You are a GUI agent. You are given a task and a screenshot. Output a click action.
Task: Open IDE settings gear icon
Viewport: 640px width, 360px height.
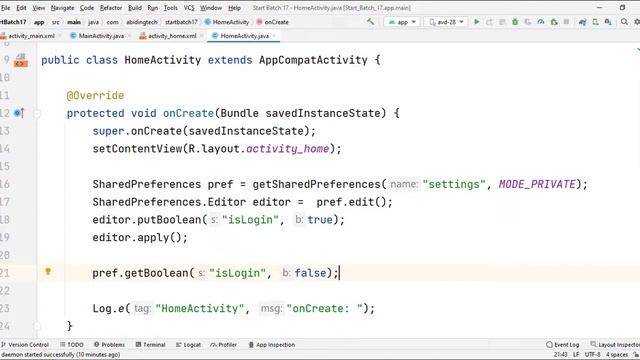coord(637,22)
